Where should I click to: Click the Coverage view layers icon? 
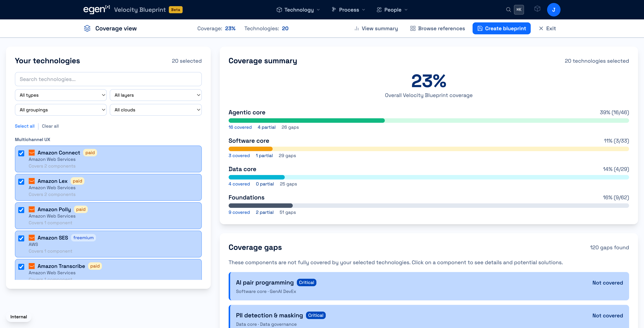pos(87,28)
